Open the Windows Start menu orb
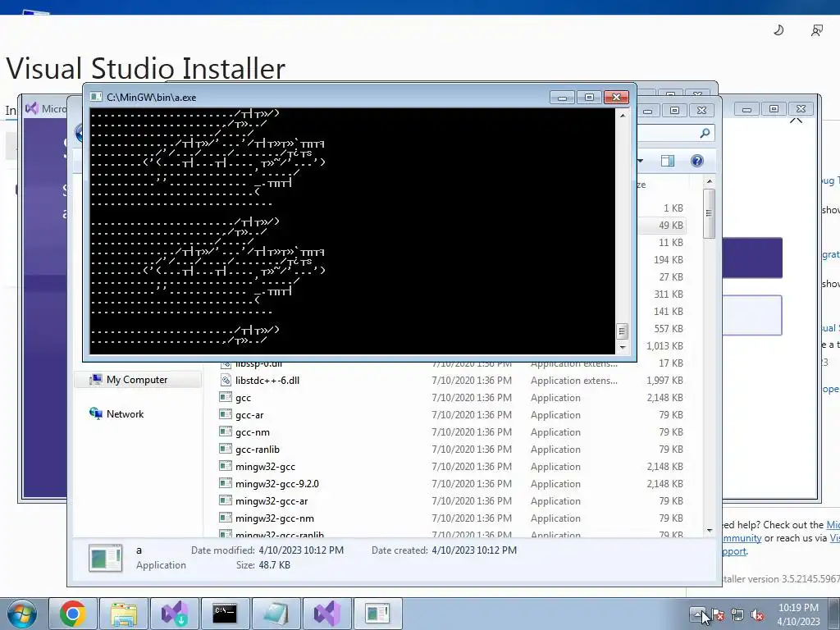 (x=21, y=614)
